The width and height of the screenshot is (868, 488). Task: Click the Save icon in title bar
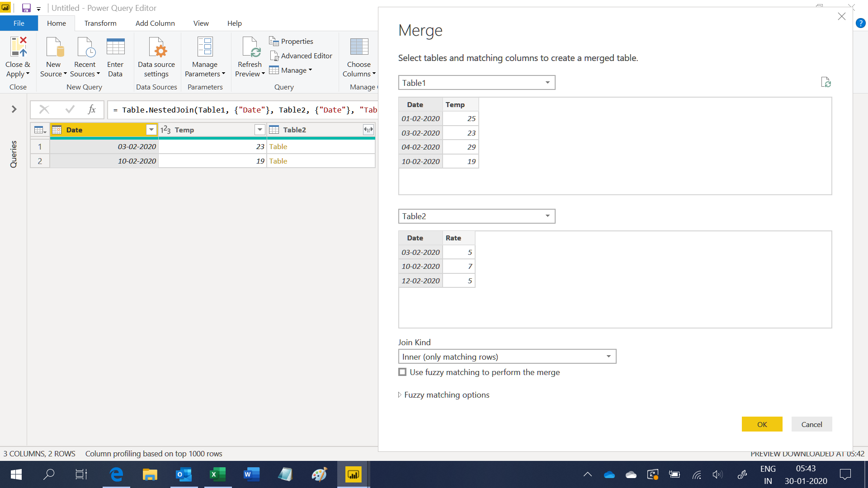[x=26, y=8]
